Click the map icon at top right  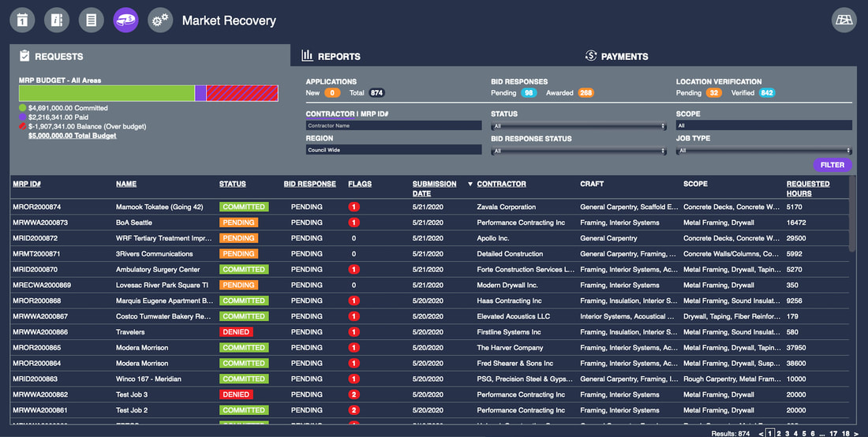[844, 21]
